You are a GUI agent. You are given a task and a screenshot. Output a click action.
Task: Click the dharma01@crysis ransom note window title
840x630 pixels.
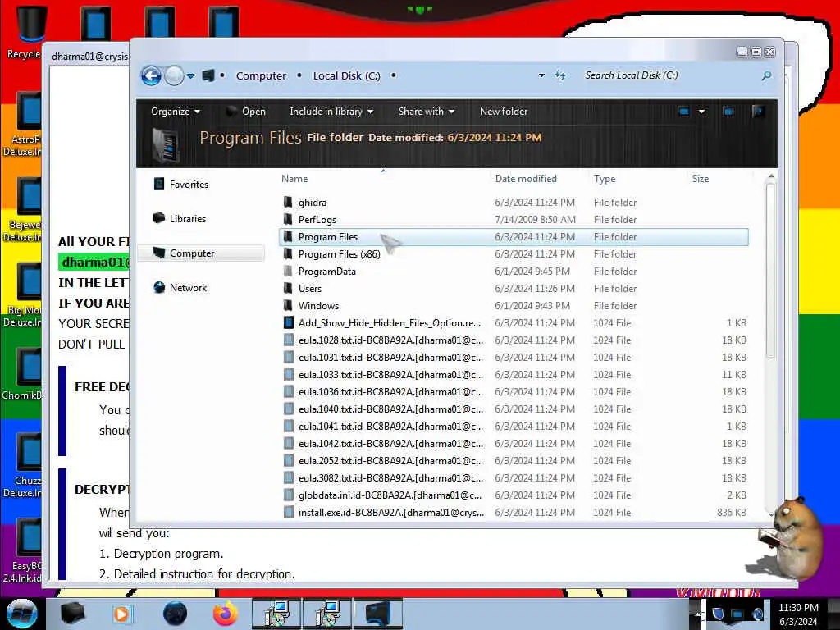[x=89, y=57]
